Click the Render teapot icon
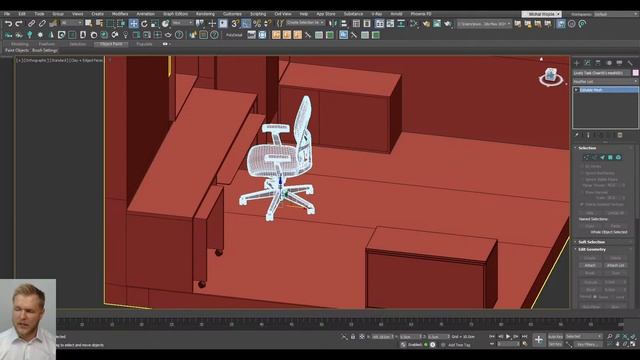Viewport: 640px width, 360px height. [448, 24]
